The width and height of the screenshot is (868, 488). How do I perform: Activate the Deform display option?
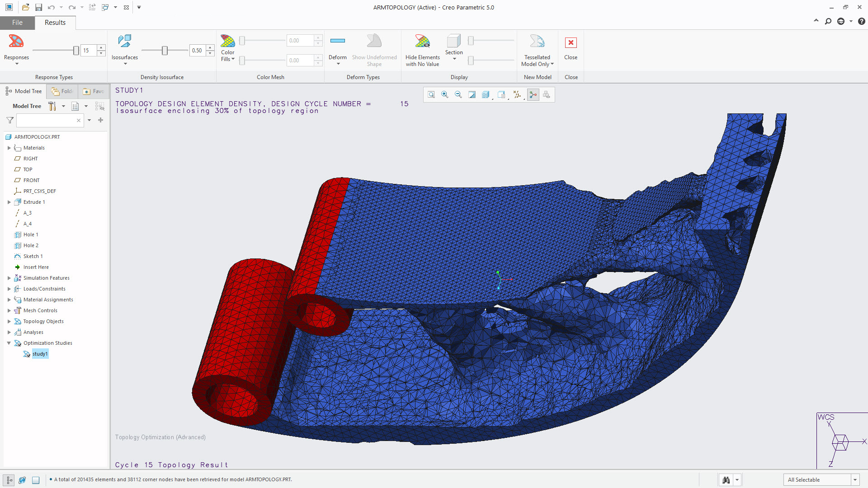pyautogui.click(x=337, y=47)
